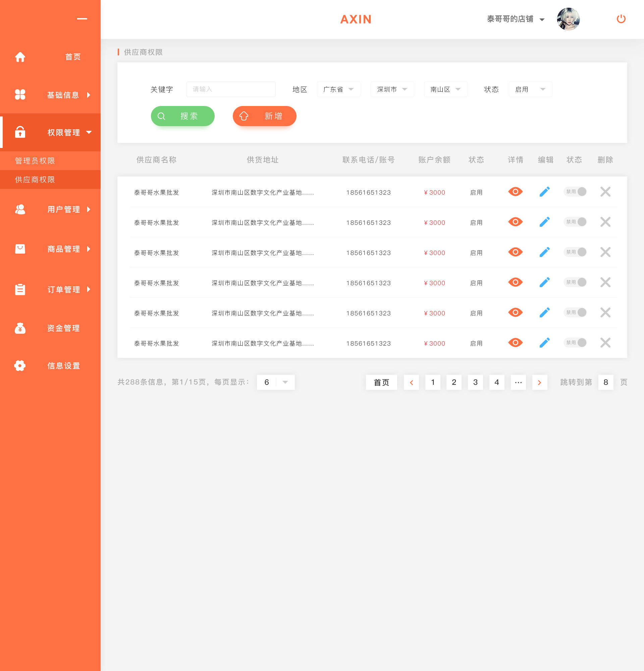The image size is (644, 671).
Task: Collapse sidebar using the dash icon
Action: coord(82,19)
